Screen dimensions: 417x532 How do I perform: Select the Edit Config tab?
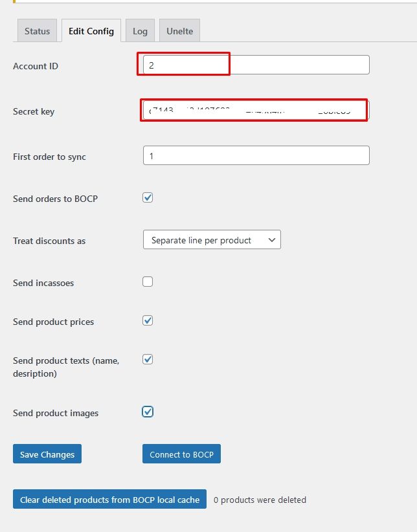tap(91, 31)
